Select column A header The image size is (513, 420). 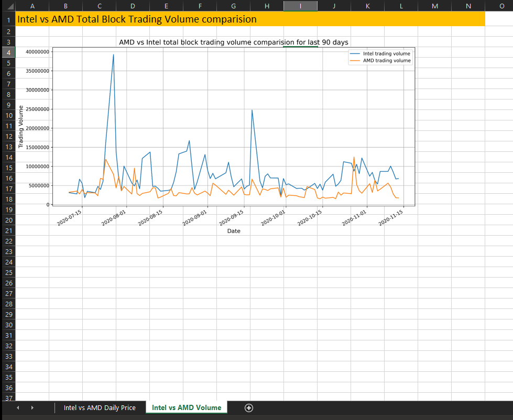32,6
